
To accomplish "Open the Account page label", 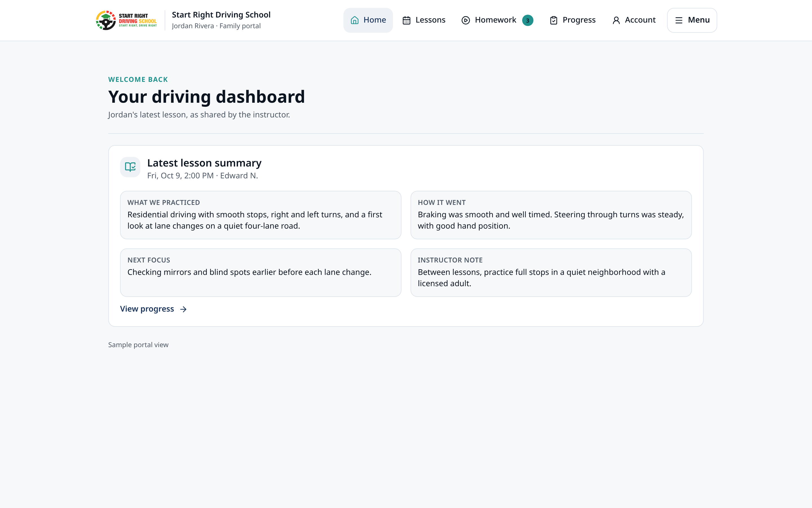I will pyautogui.click(x=640, y=20).
